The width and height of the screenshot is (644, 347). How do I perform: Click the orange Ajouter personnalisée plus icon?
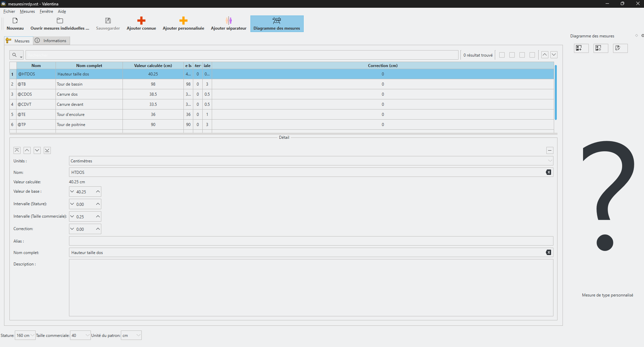point(183,21)
